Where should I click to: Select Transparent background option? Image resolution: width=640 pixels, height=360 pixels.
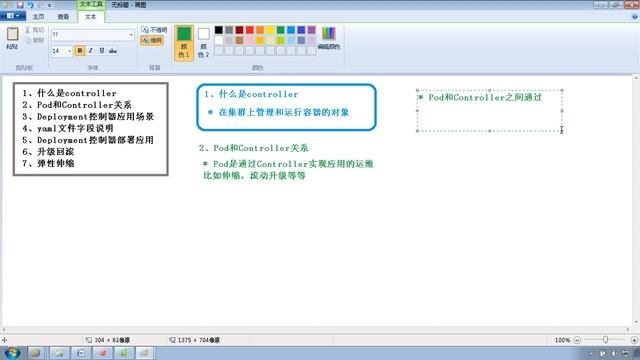[x=152, y=40]
